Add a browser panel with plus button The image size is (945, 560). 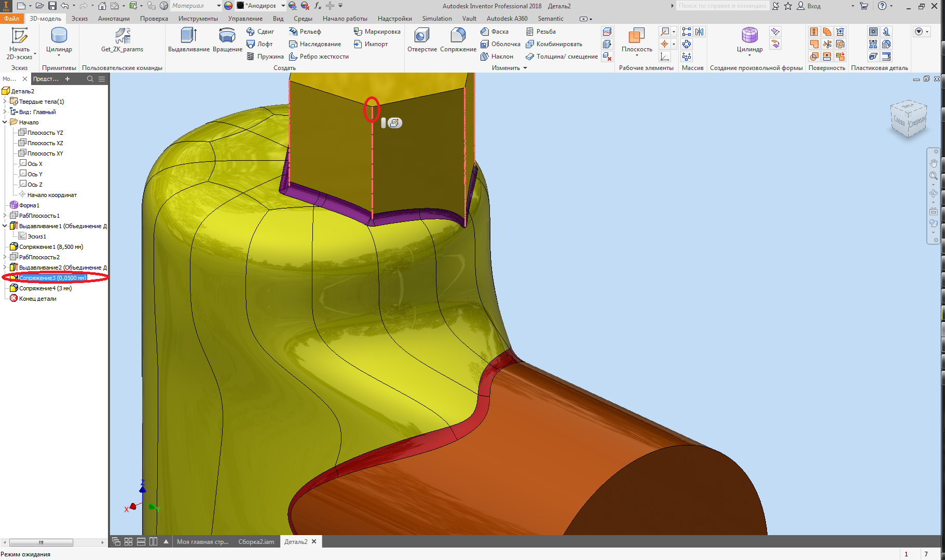tap(67, 79)
